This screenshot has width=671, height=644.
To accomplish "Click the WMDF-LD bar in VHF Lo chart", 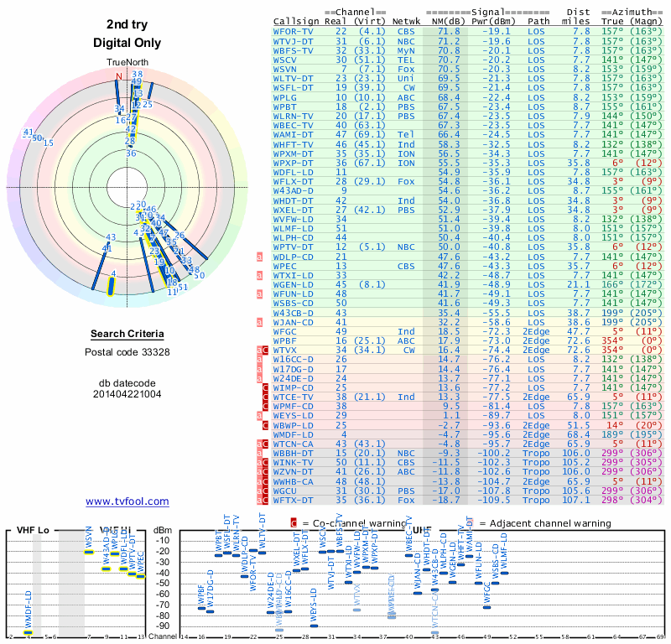I will pyautogui.click(x=29, y=631).
